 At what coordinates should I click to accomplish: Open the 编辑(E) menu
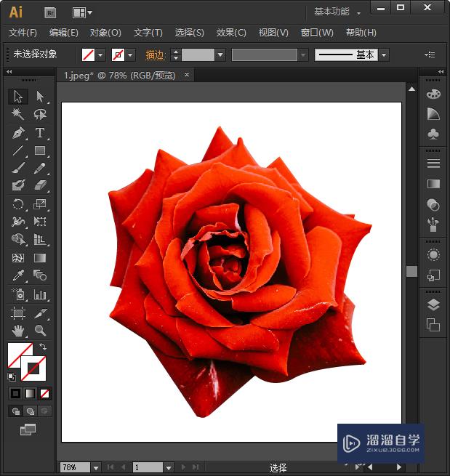64,33
